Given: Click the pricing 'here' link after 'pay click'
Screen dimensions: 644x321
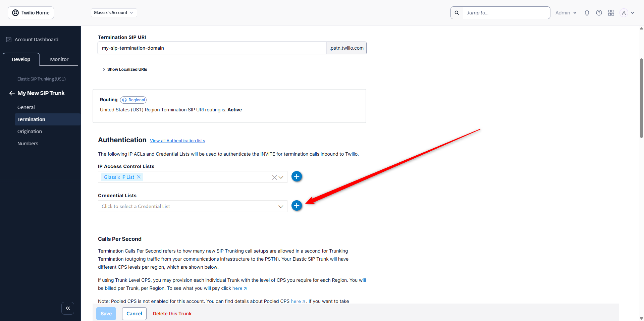Looking at the screenshot, I should pos(239,288).
